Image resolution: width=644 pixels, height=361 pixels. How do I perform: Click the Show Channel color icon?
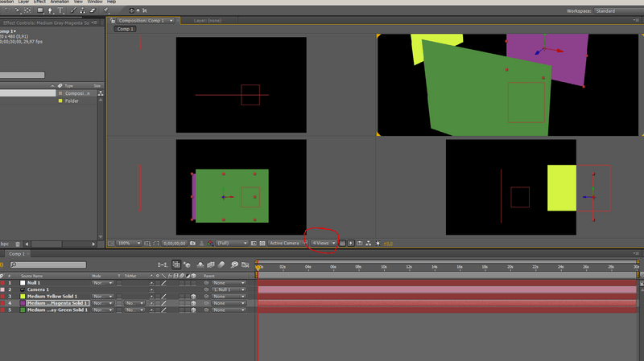coord(209,243)
